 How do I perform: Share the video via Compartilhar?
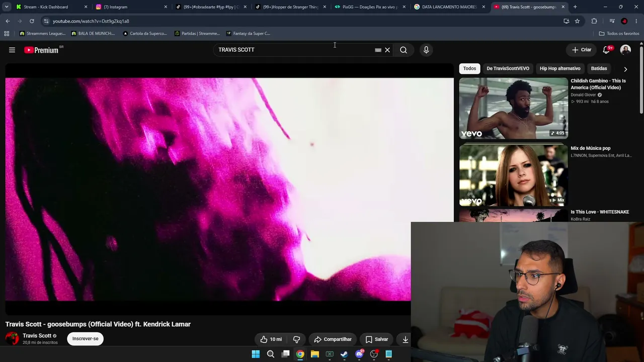[x=333, y=339]
